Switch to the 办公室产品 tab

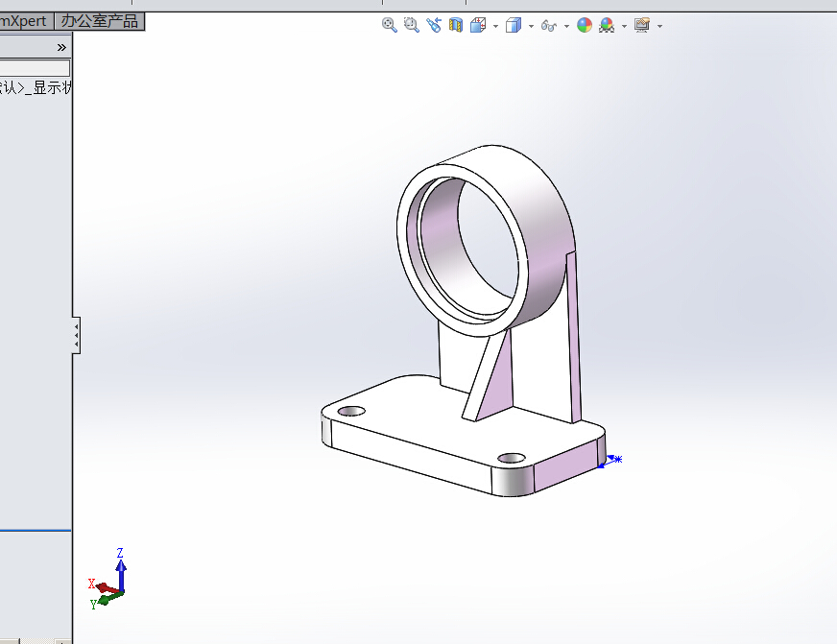point(99,21)
